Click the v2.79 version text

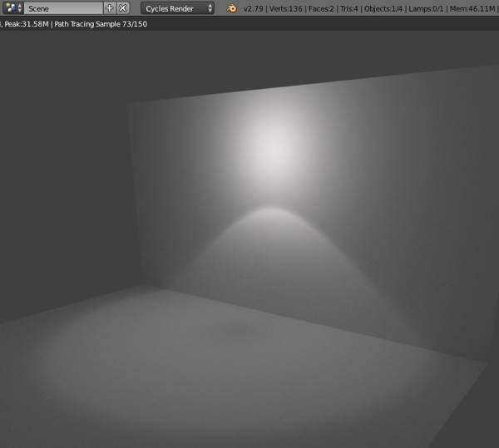coord(253,8)
